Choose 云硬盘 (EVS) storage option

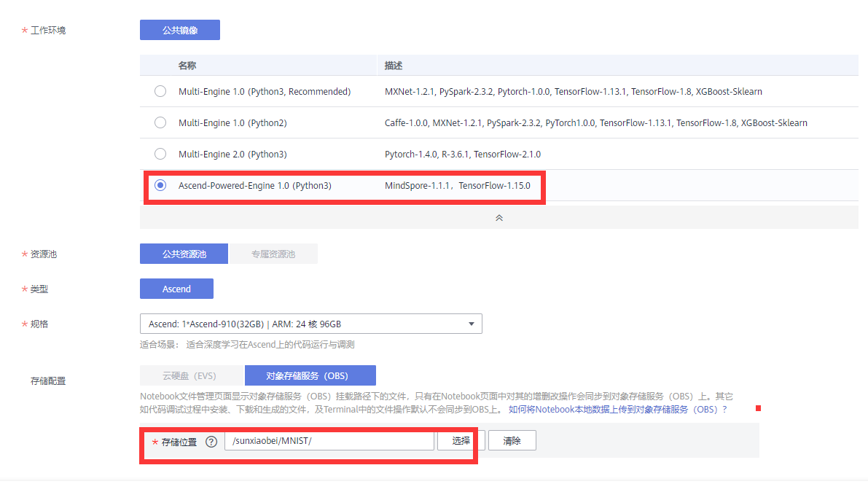tap(192, 375)
